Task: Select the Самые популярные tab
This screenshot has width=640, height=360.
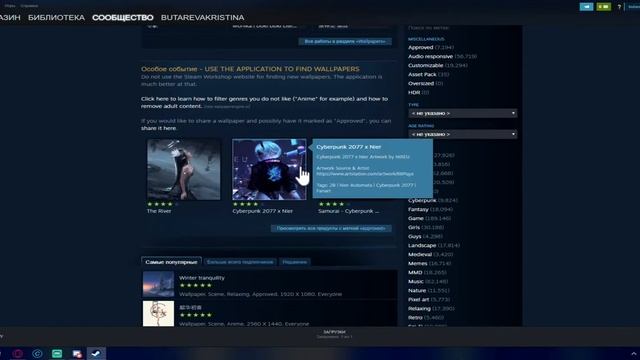Action: (171, 262)
